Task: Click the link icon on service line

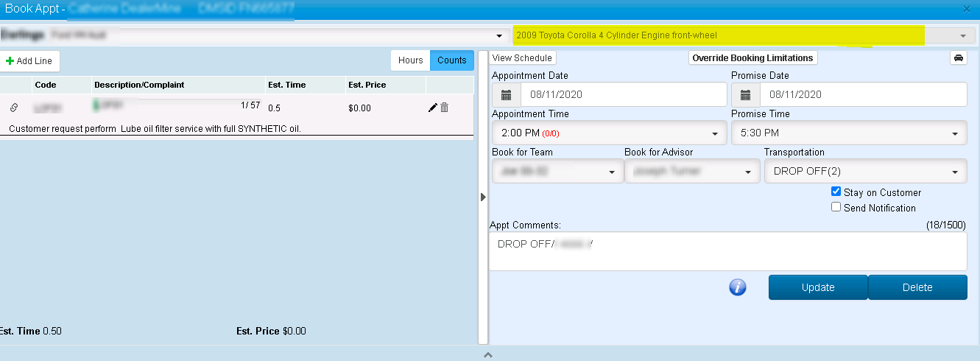Action: coord(14,108)
